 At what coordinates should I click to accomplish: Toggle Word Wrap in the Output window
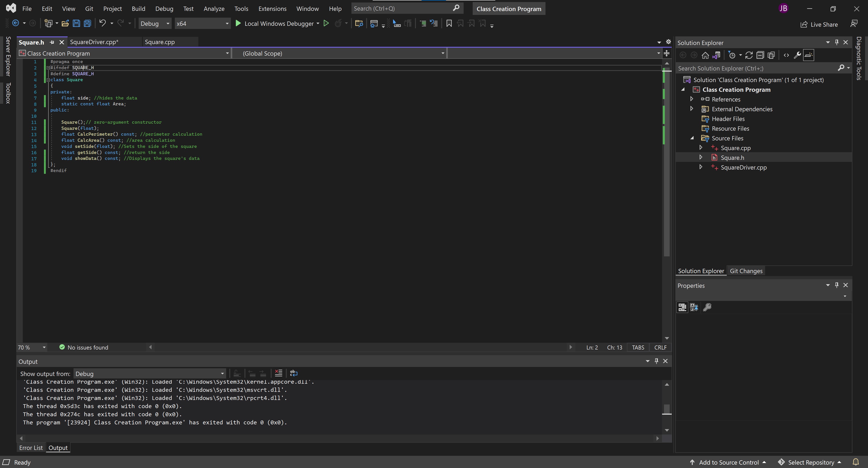pyautogui.click(x=294, y=373)
